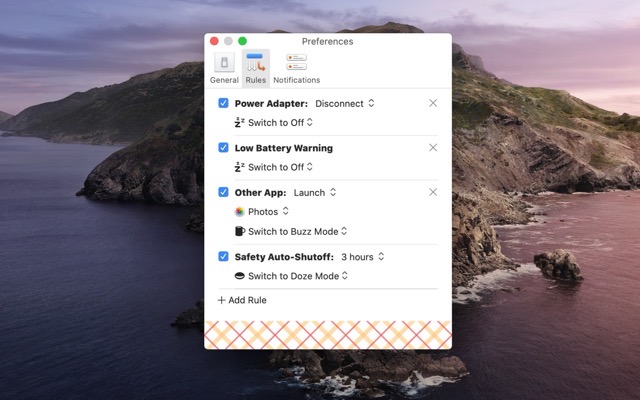Click the Photos app icon

[x=240, y=212]
